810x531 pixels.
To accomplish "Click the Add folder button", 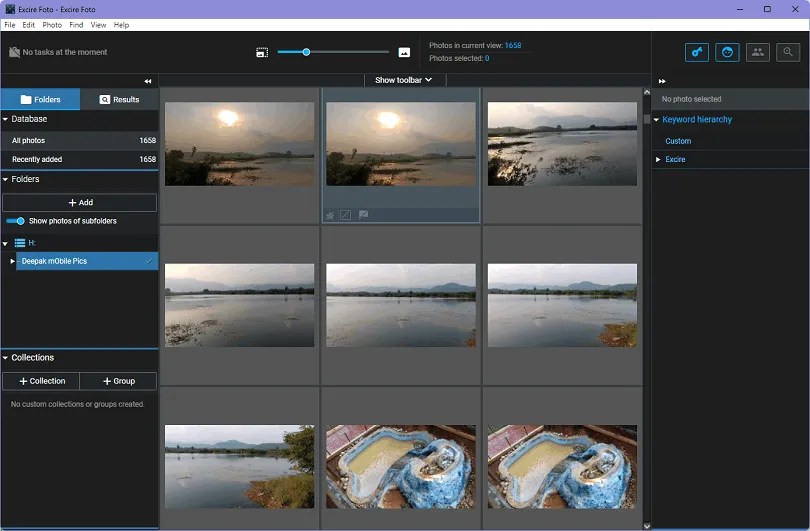I will pos(80,202).
